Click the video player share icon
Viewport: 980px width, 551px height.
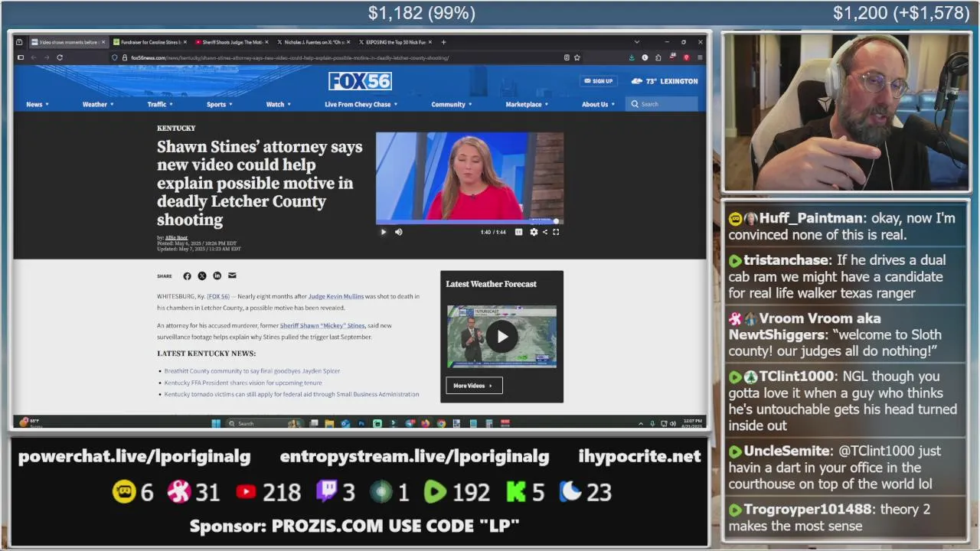(x=545, y=232)
